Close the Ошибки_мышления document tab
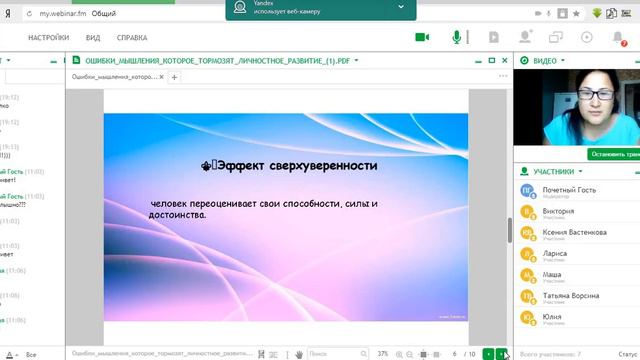The image size is (640, 360). (162, 77)
